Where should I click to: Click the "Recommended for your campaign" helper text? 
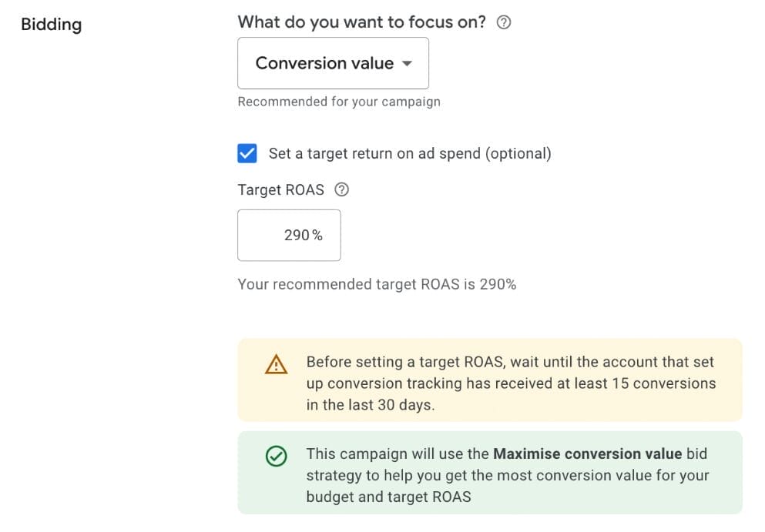(x=338, y=101)
